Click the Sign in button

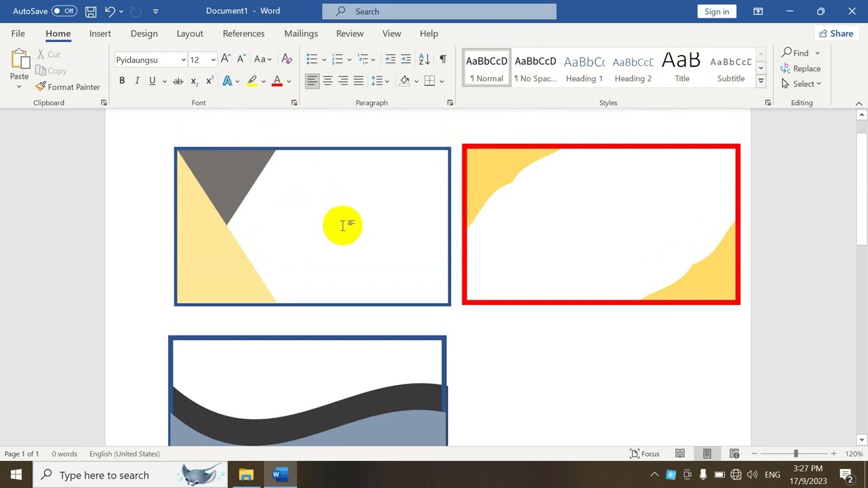coord(717,12)
